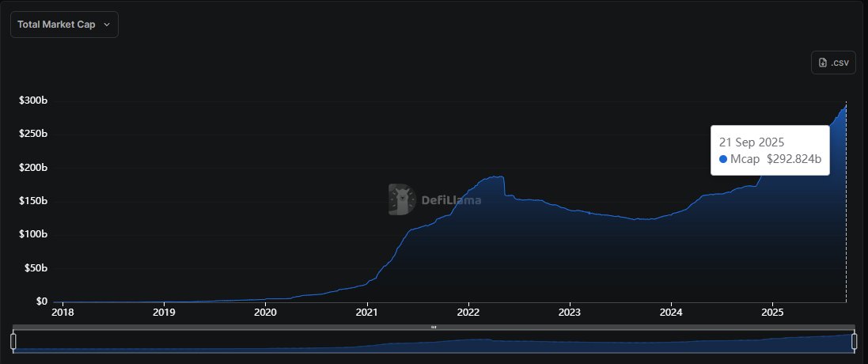Click the $300b label on y-axis
868x364 pixels.
pyautogui.click(x=33, y=100)
